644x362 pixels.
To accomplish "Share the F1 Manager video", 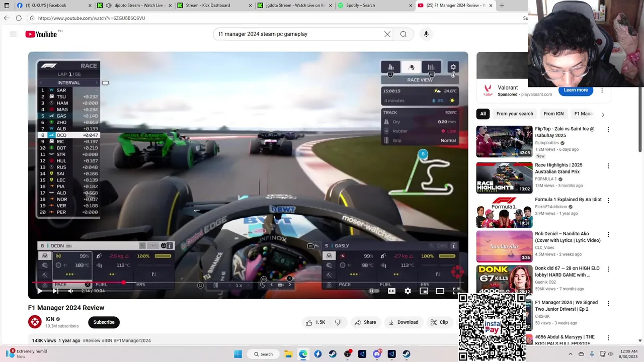I will [365, 322].
